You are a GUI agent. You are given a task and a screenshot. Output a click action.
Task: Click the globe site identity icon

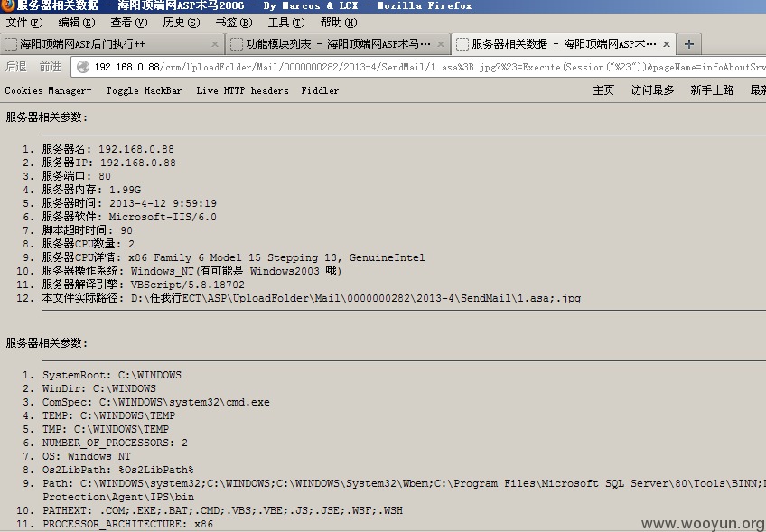[x=83, y=67]
